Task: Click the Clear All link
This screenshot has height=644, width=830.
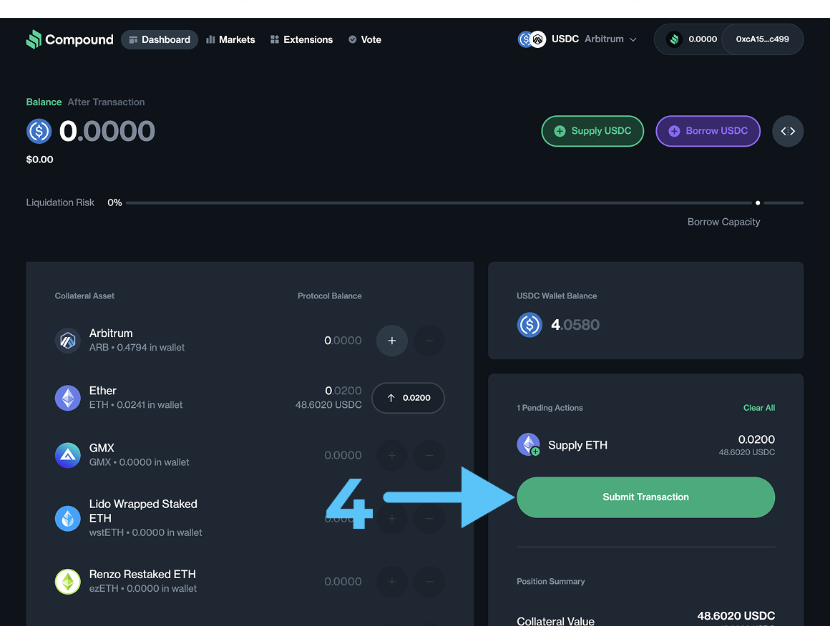Action: click(x=758, y=408)
